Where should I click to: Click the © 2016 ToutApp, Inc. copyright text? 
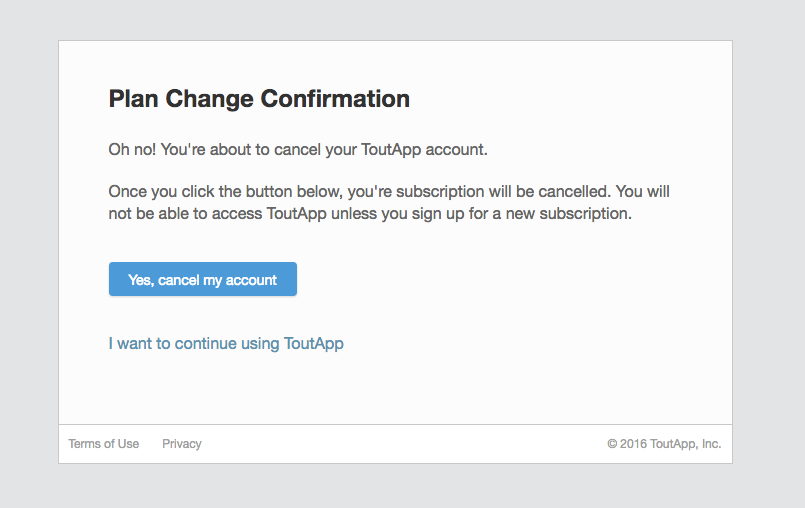pos(664,444)
